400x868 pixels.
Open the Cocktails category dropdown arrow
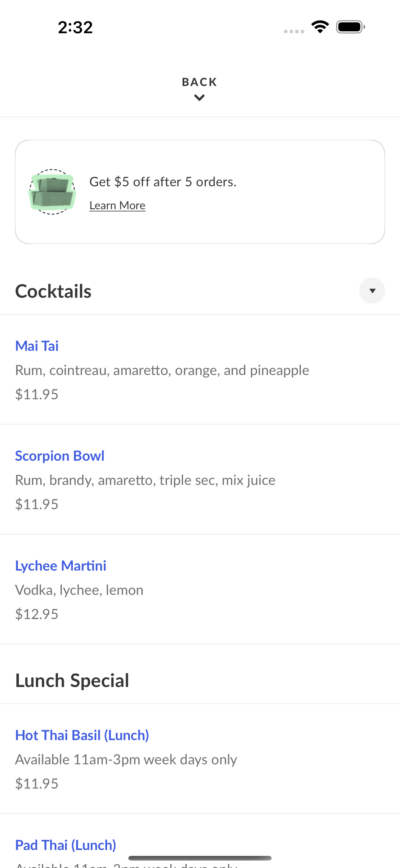[x=372, y=291]
